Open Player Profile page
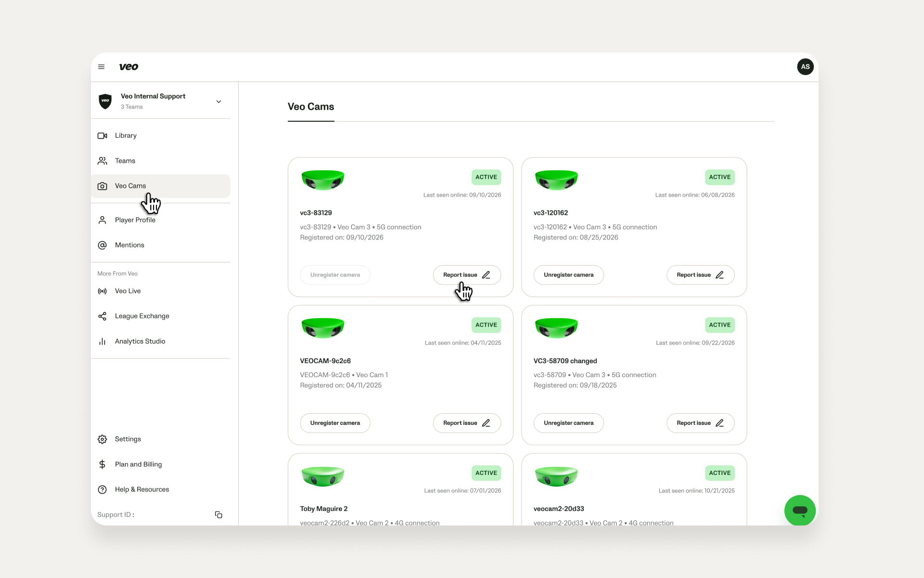The height and width of the screenshot is (578, 924). [x=161, y=220]
